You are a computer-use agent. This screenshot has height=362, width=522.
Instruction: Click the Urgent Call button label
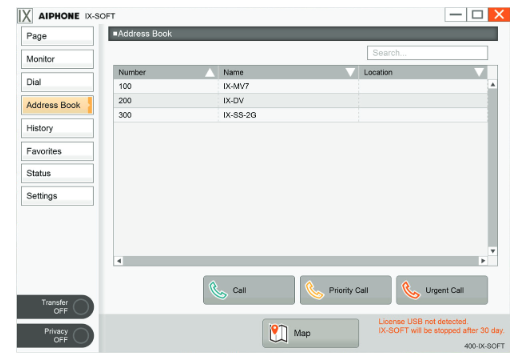pyautogui.click(x=445, y=290)
